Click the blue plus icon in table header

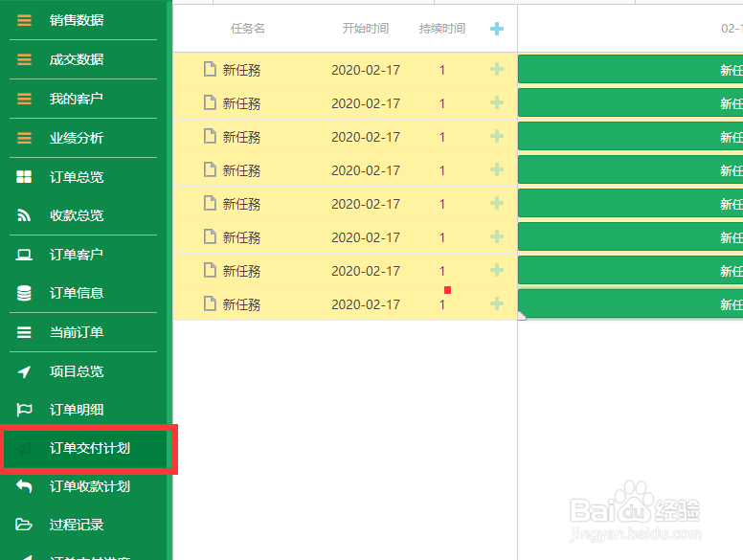[x=497, y=29]
